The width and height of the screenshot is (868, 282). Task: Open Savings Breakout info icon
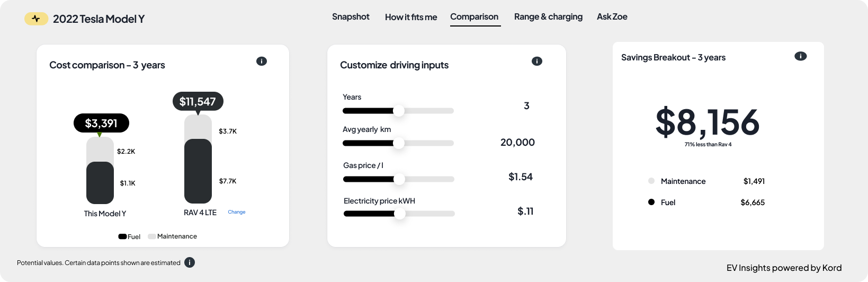[x=801, y=56]
